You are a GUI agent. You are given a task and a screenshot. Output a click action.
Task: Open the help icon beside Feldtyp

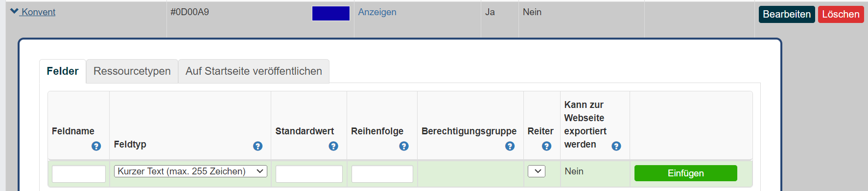[258, 146]
